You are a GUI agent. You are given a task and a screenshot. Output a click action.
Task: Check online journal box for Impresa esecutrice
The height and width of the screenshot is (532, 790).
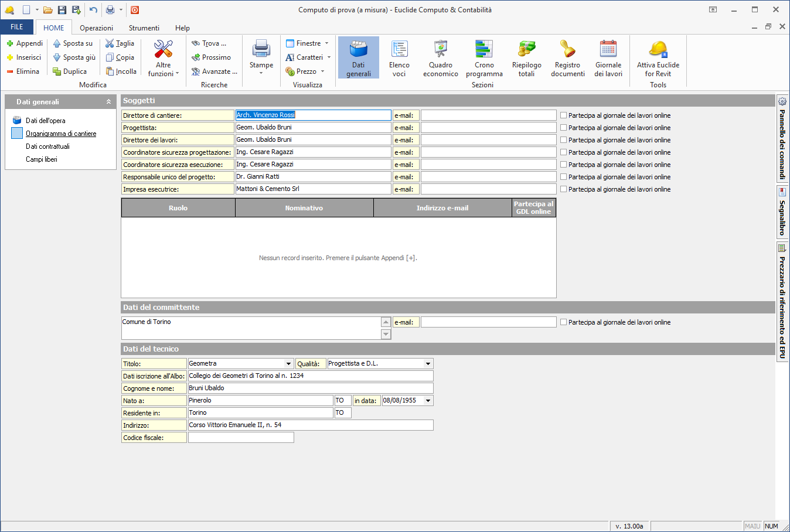[564, 189]
